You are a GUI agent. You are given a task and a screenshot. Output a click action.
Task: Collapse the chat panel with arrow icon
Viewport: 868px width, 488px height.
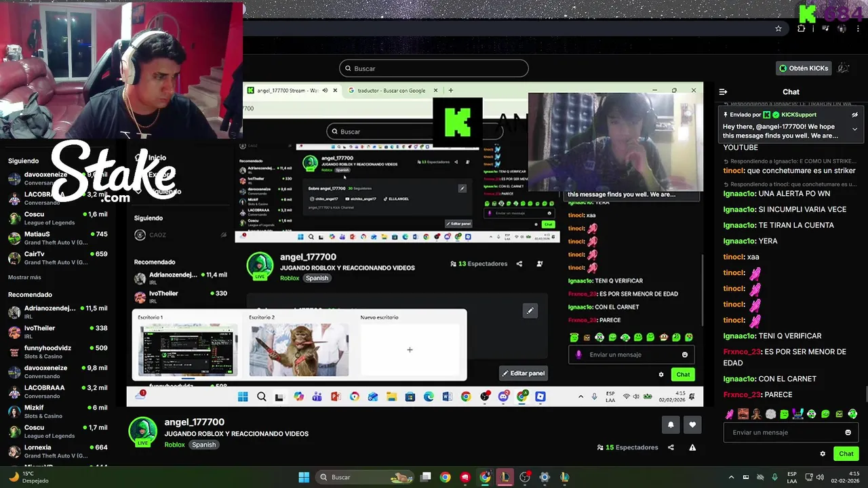click(723, 91)
